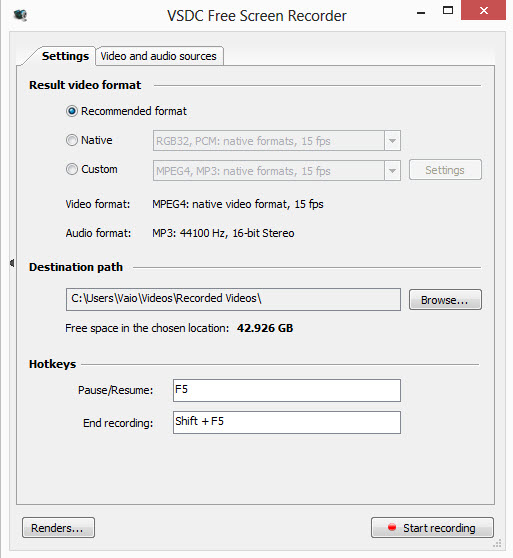This screenshot has height=558, width=513.
Task: Select the Custom format radio button
Action: pyautogui.click(x=72, y=169)
